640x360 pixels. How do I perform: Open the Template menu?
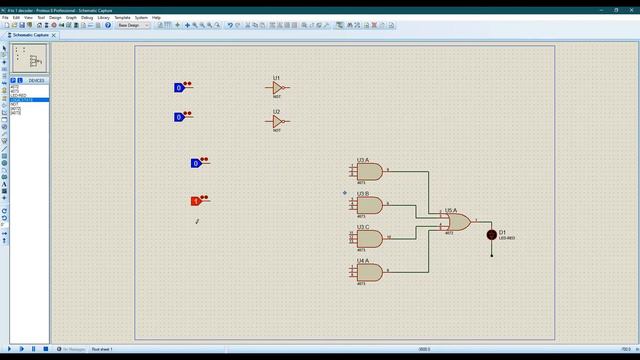tap(122, 18)
